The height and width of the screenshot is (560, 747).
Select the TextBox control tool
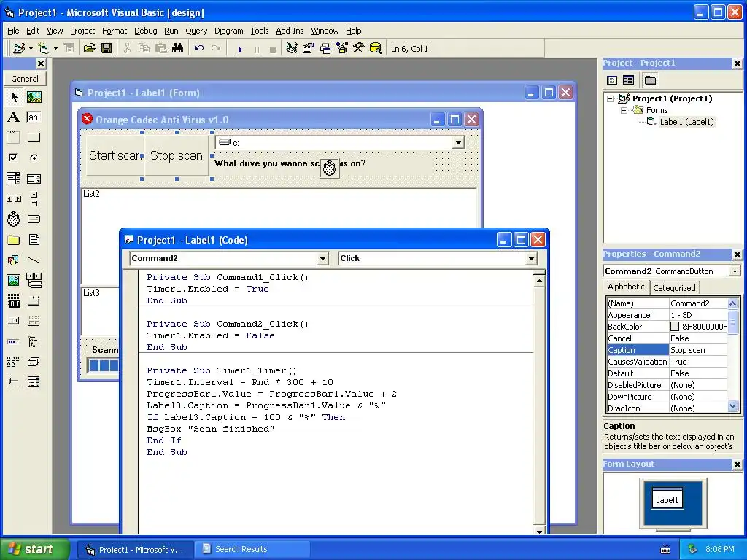tap(34, 117)
